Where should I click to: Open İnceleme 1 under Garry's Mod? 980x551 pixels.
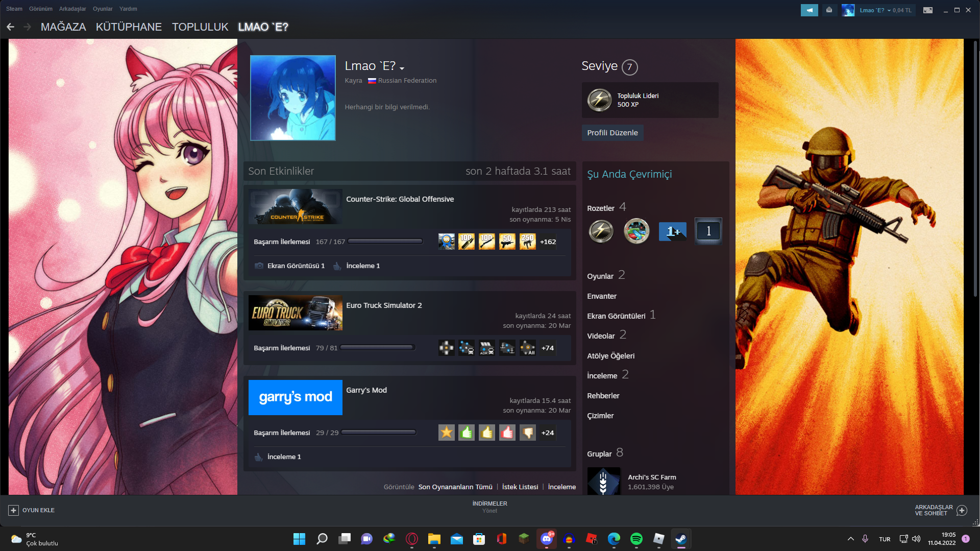[x=284, y=457]
